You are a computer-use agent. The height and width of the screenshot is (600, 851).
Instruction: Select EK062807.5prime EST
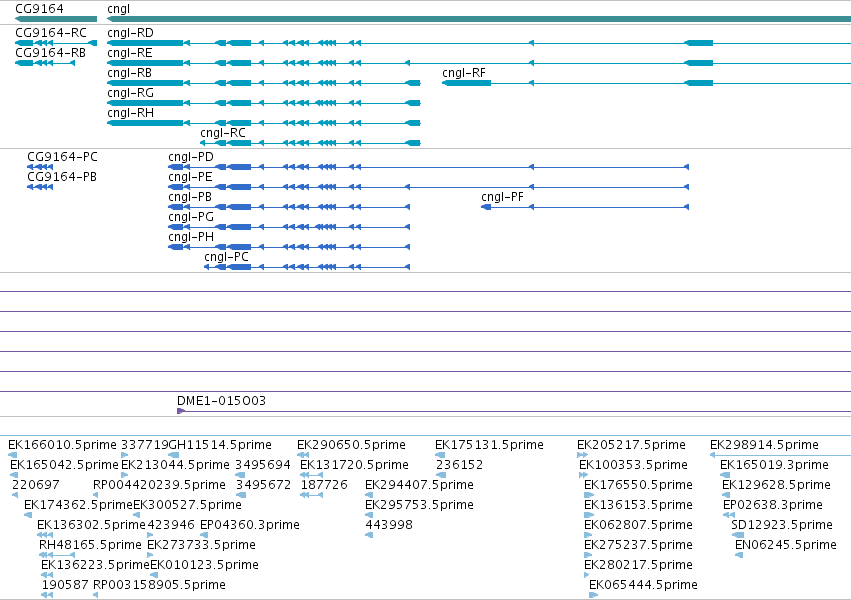638,525
